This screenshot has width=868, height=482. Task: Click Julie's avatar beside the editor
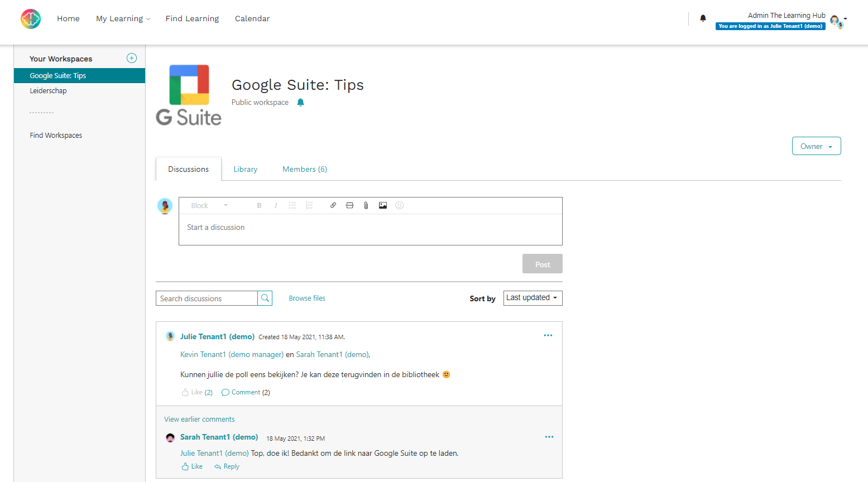pyautogui.click(x=165, y=206)
